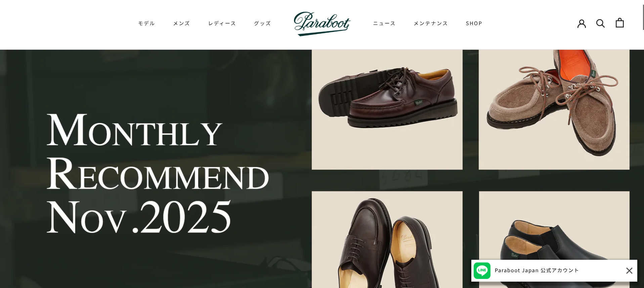Open the メンズ menu
Screen dimensions: 644x288
pyautogui.click(x=181, y=23)
